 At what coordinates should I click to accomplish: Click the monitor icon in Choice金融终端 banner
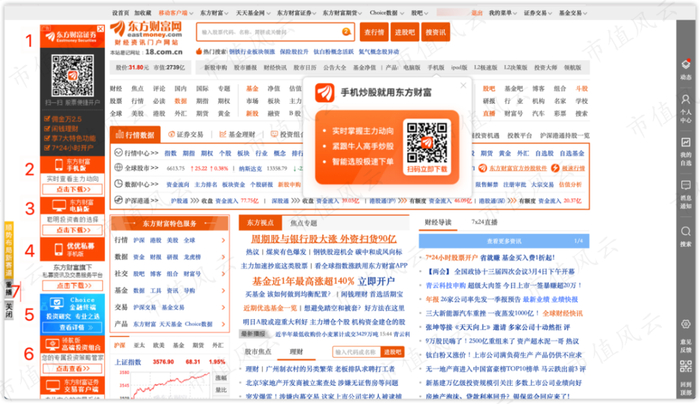(57, 304)
